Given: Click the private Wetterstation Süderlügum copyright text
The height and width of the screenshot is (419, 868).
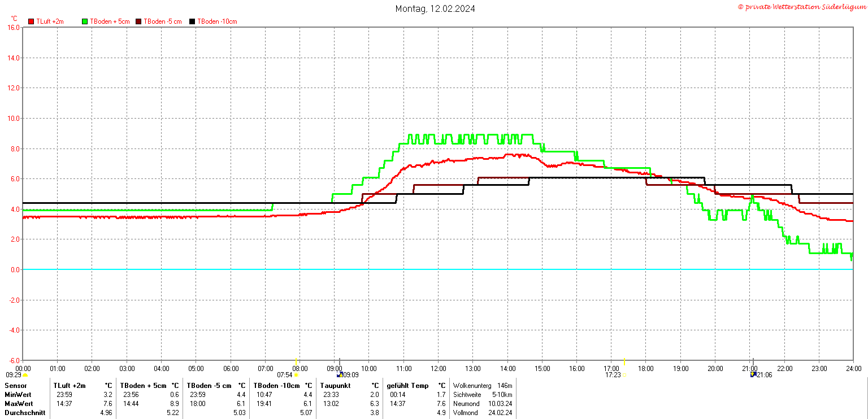Looking at the screenshot, I should (802, 7).
